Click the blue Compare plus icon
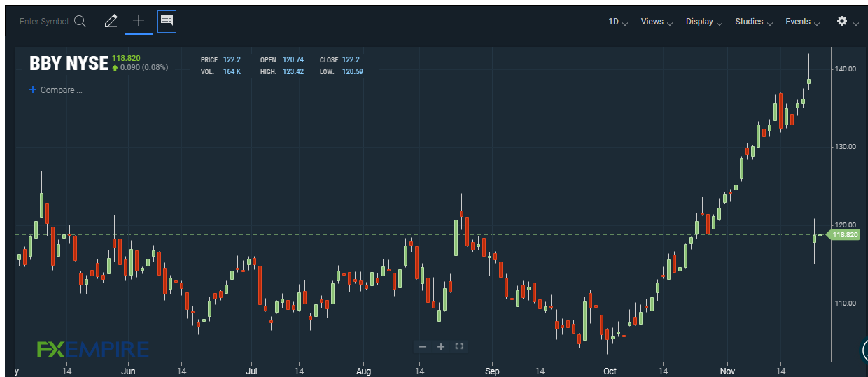The height and width of the screenshot is (377, 868). click(x=33, y=90)
